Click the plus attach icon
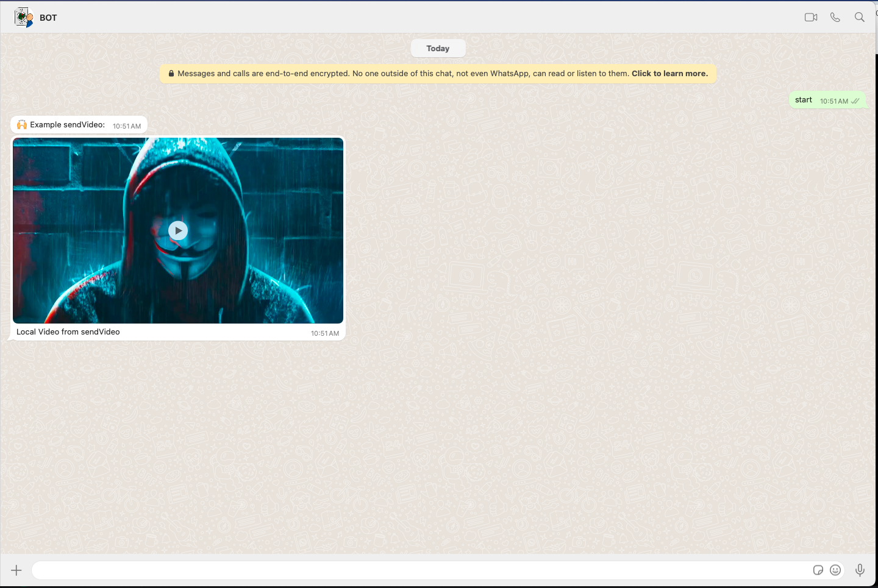 pos(16,570)
